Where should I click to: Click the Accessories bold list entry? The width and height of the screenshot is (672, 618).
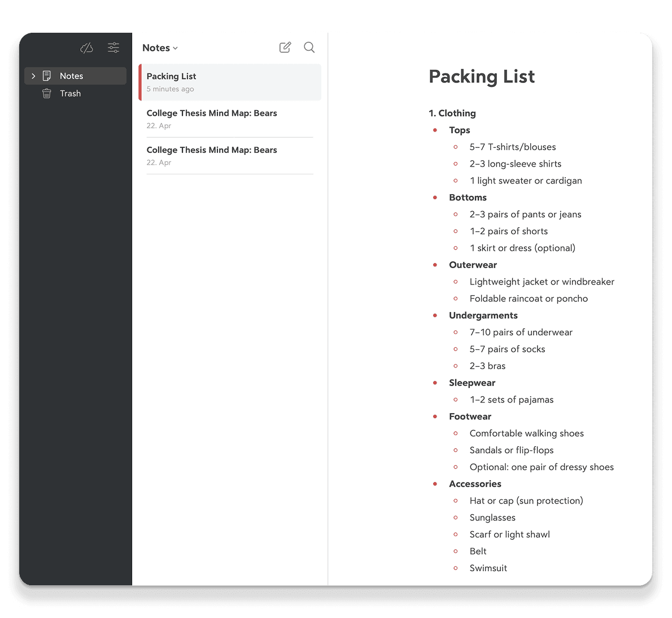tap(475, 484)
